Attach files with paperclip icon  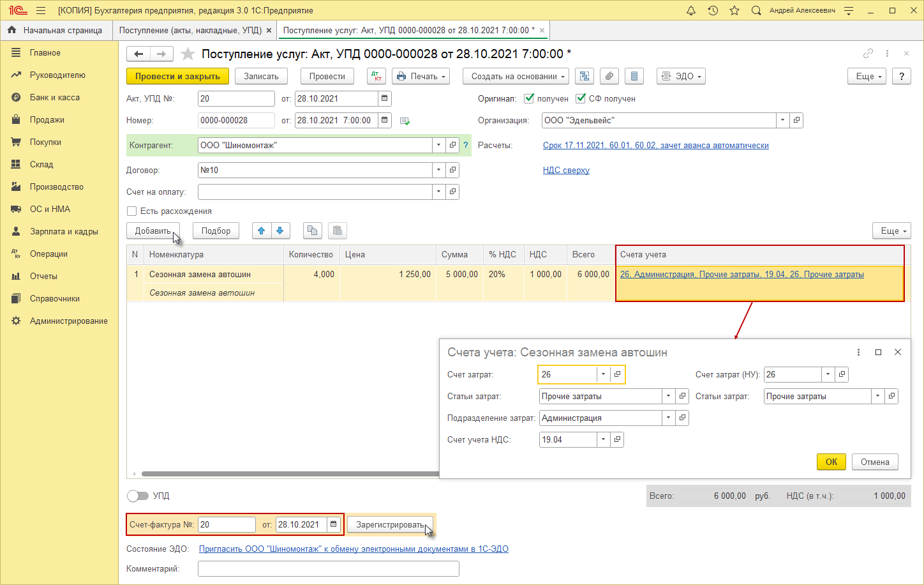[x=609, y=76]
